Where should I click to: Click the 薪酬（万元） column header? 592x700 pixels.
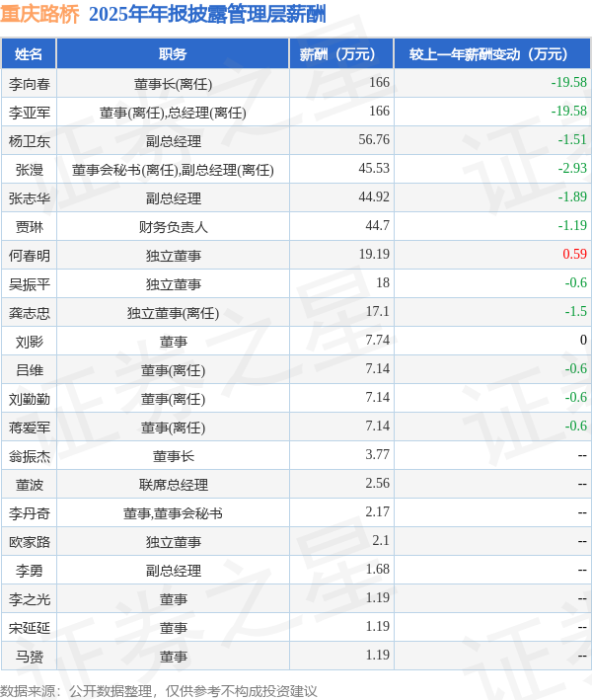(341, 53)
